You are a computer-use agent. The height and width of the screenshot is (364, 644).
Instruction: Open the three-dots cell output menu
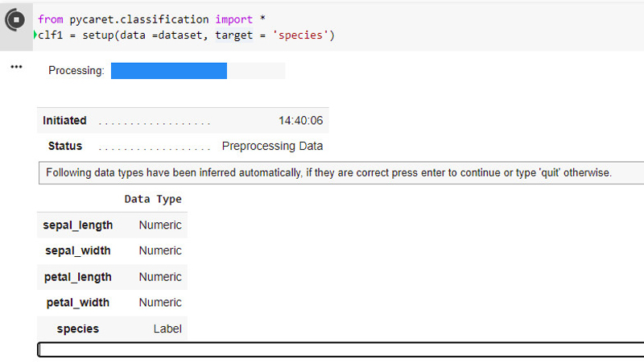point(16,67)
